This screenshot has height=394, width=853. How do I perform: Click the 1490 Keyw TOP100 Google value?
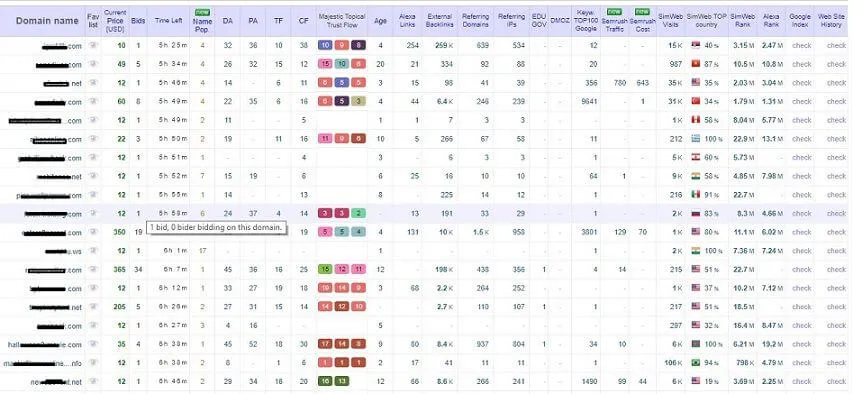(589, 381)
